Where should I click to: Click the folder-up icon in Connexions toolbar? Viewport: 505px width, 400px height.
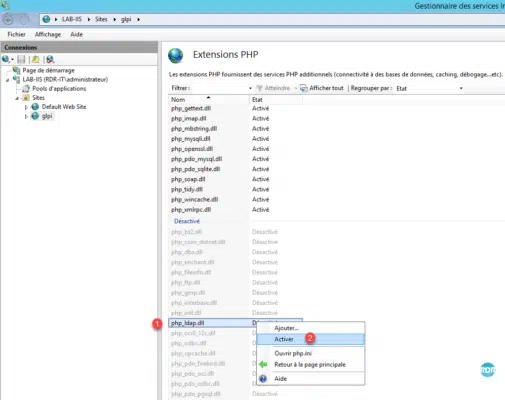(x=36, y=59)
